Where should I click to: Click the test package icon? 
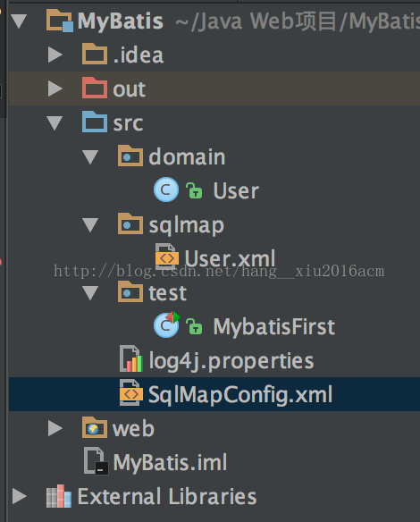click(130, 291)
